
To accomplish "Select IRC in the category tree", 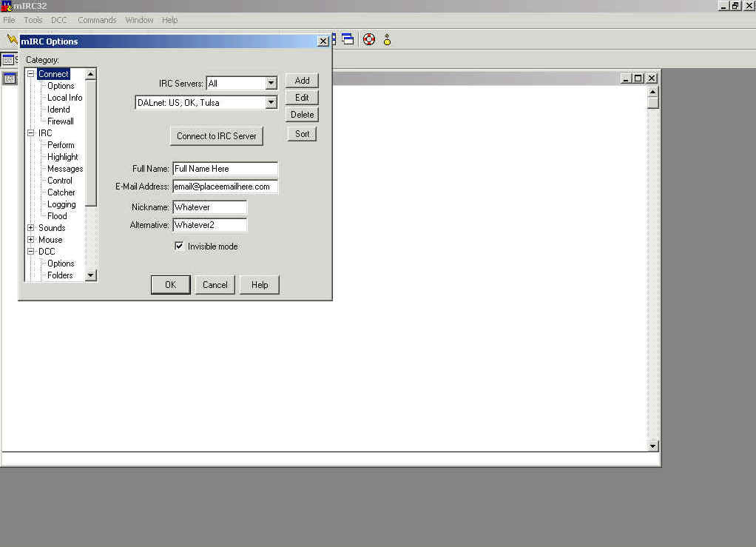I will pyautogui.click(x=45, y=133).
